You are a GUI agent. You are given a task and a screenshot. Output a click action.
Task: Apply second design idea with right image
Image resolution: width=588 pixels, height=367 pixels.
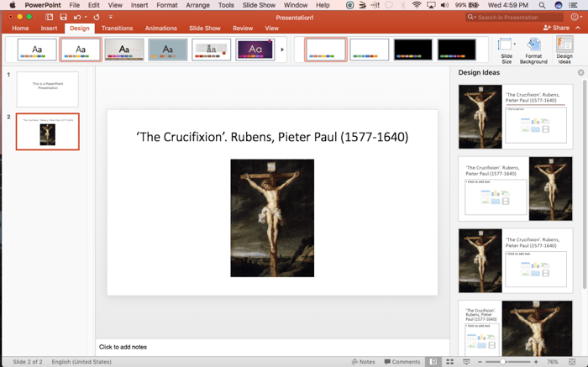pos(516,189)
